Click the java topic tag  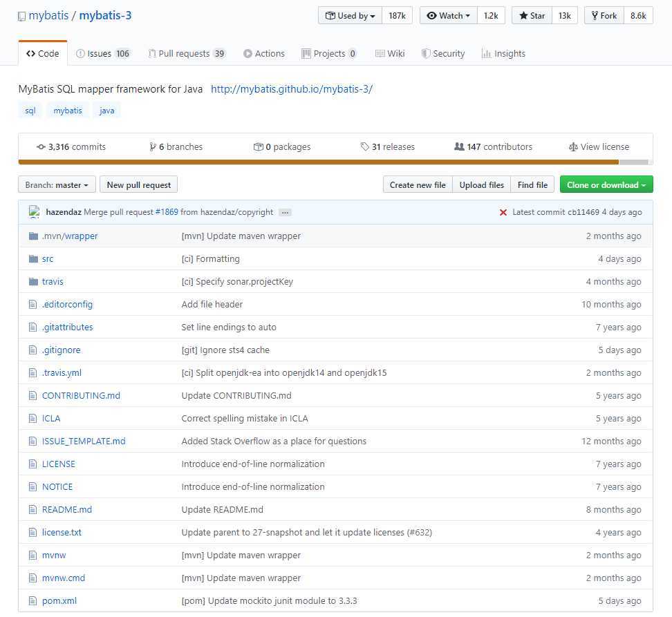pos(106,111)
